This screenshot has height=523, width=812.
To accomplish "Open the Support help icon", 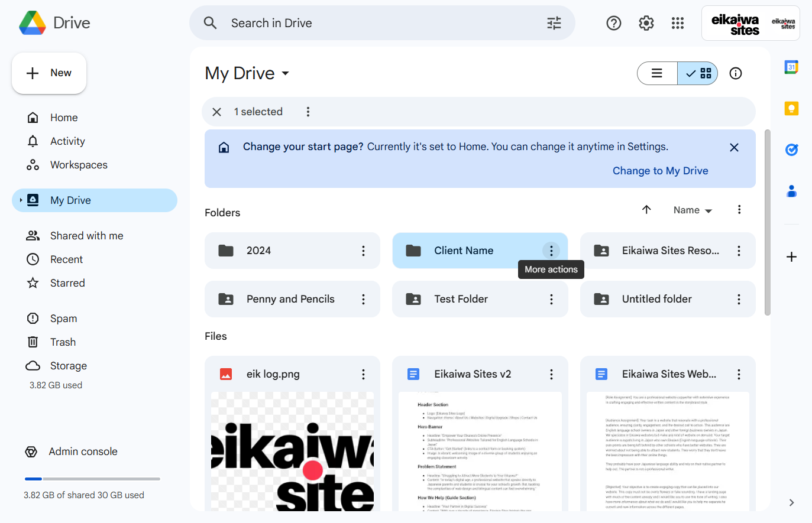I will point(614,23).
